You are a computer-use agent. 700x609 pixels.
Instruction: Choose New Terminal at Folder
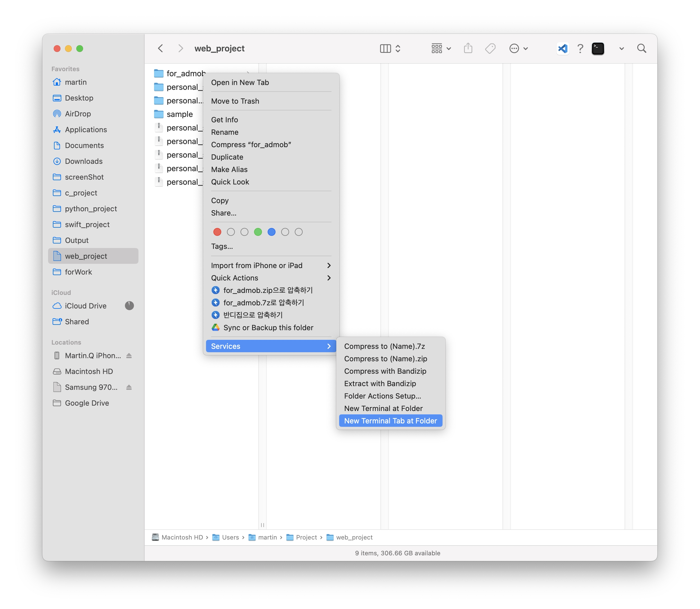[x=383, y=408]
